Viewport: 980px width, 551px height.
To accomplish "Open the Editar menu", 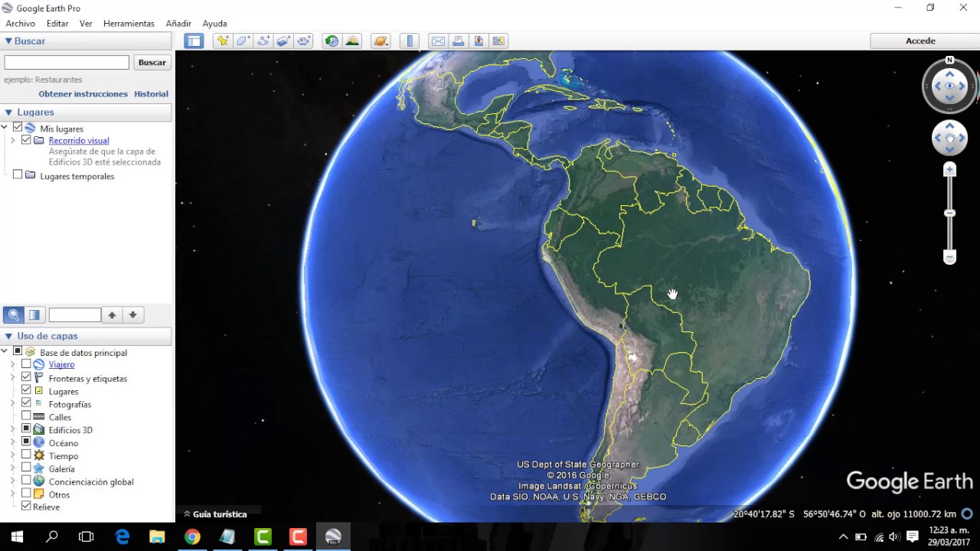I will 57,24.
